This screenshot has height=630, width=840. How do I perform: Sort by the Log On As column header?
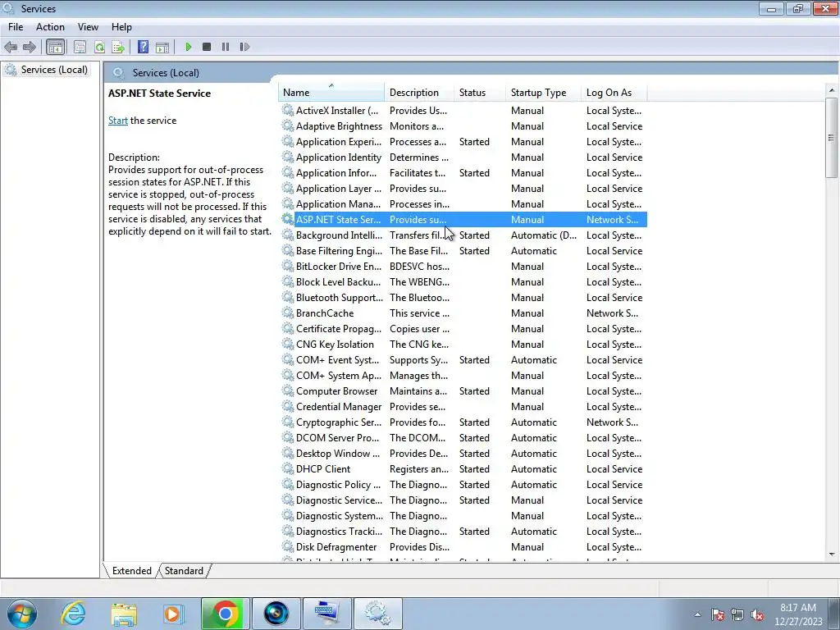tap(614, 92)
